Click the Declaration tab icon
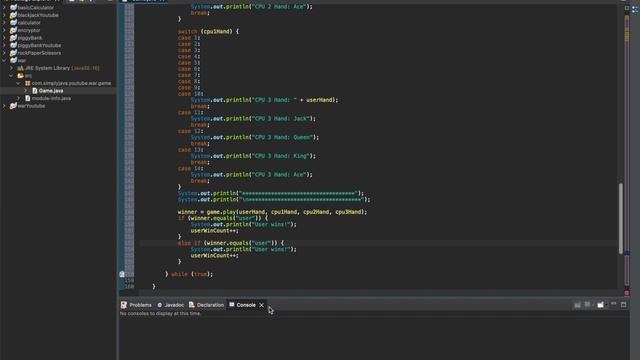Screen dimensions: 640x360 191,305
